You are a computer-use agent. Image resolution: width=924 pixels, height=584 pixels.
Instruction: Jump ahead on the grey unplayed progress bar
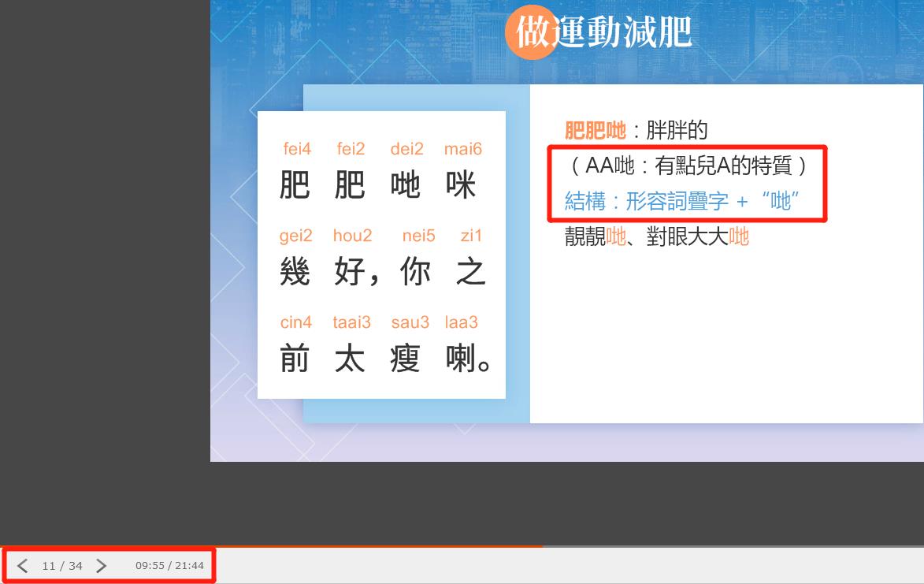(733, 546)
